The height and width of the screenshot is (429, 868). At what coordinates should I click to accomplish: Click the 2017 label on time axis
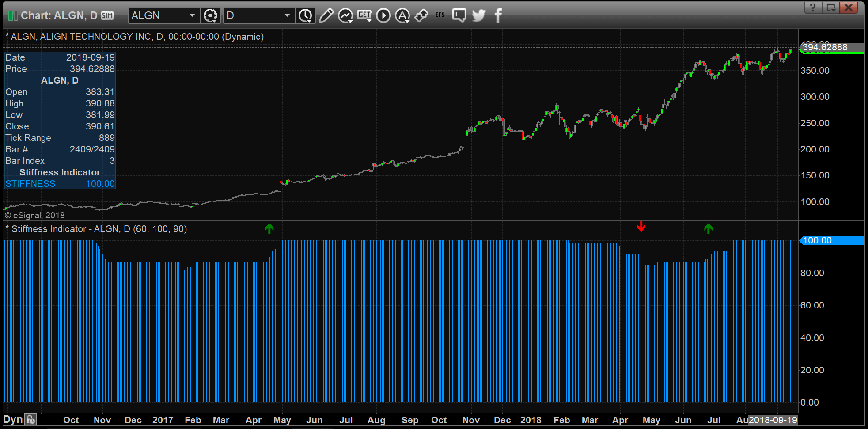tap(163, 420)
